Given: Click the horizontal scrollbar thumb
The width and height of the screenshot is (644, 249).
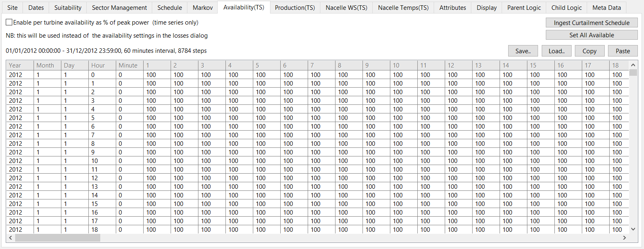Looking at the screenshot, I should point(57,238).
